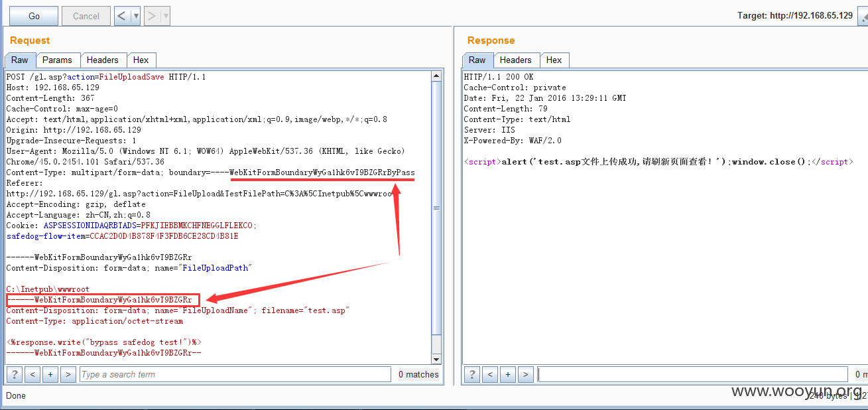
Task: Click the Upgrade-Insecure-Requests: 1 line
Action: tap(71, 141)
